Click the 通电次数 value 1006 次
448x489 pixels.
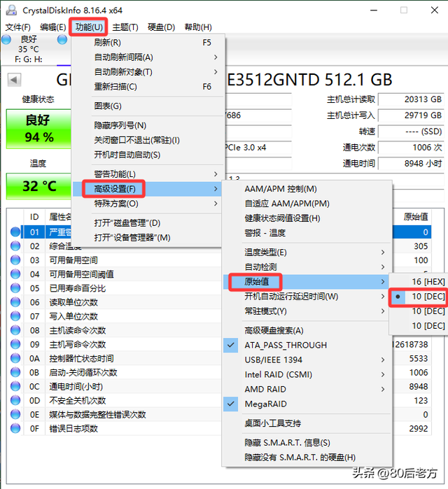coord(411,147)
